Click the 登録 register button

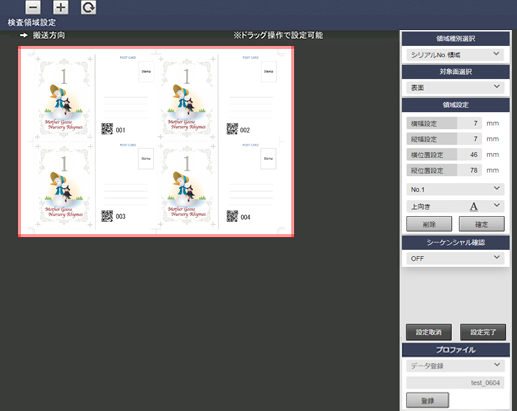click(427, 400)
